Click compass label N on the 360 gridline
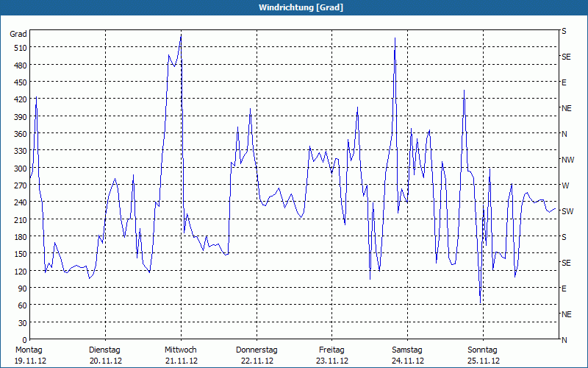588x368 pixels. tap(564, 134)
